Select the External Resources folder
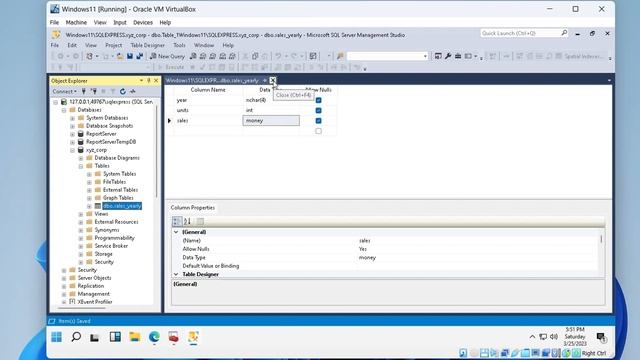640x360 pixels. click(x=116, y=222)
